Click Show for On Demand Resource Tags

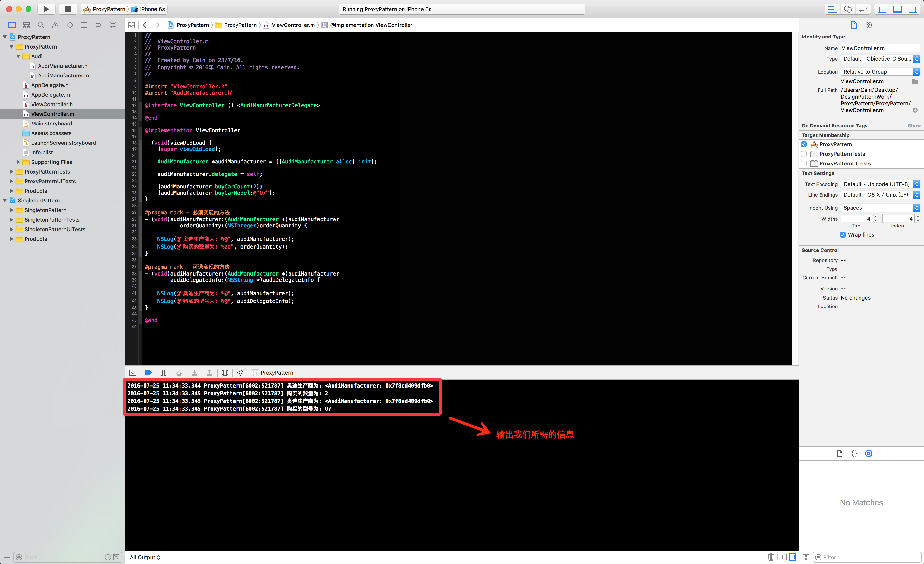point(913,125)
